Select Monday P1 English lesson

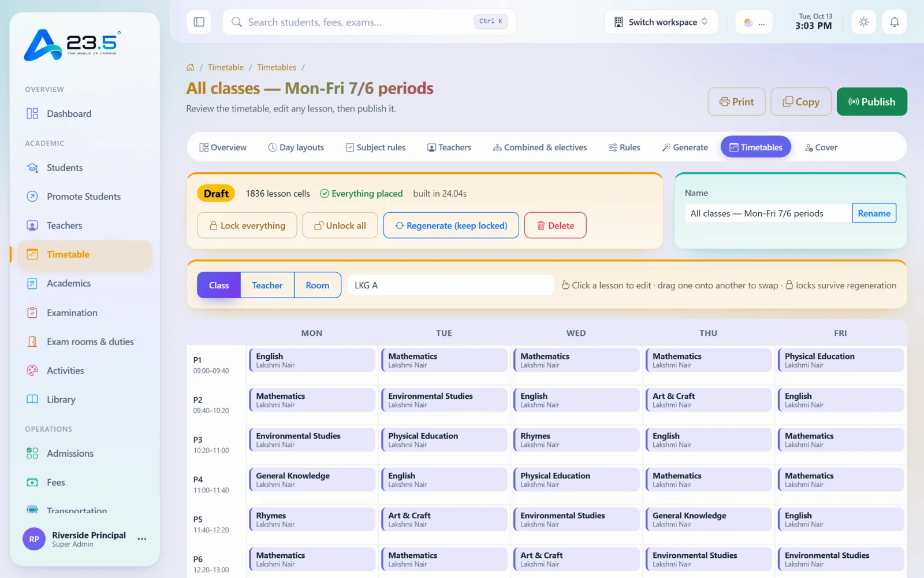(312, 360)
